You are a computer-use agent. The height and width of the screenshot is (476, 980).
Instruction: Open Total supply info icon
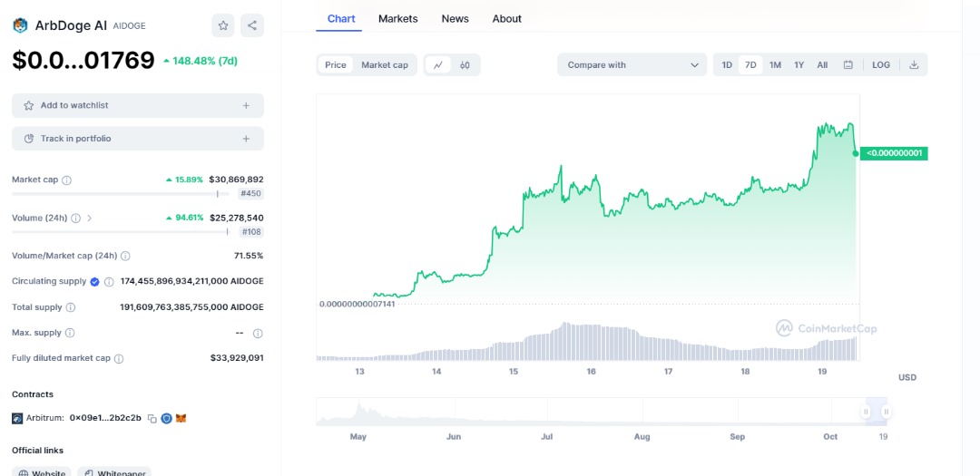point(71,307)
